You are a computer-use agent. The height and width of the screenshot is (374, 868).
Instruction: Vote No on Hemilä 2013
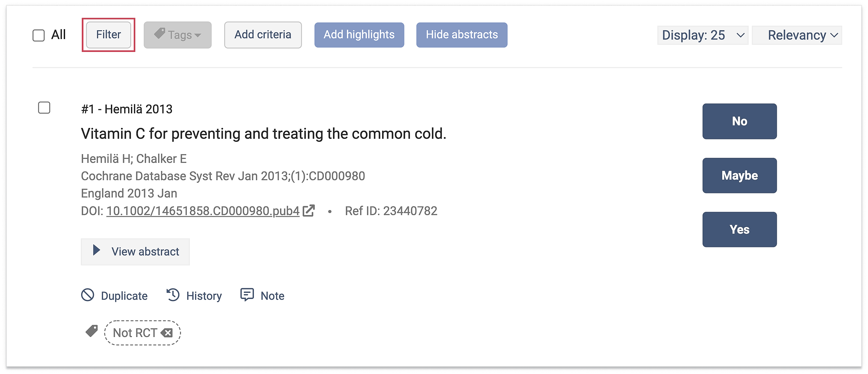coord(739,121)
